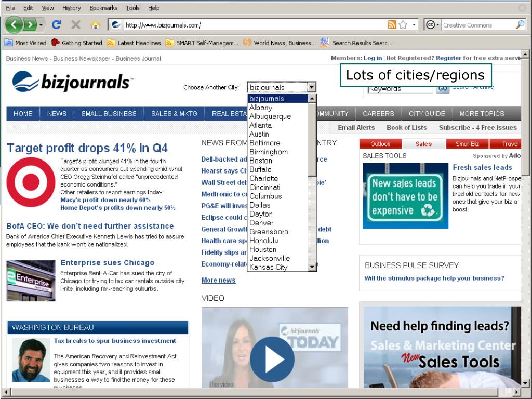
Task: Select Kansas City in the city list
Action: click(268, 267)
